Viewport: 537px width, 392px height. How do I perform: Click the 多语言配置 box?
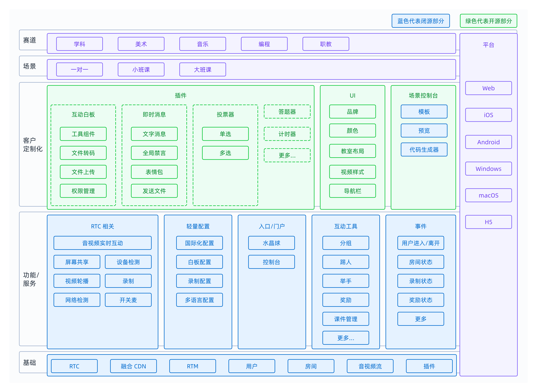199,300
